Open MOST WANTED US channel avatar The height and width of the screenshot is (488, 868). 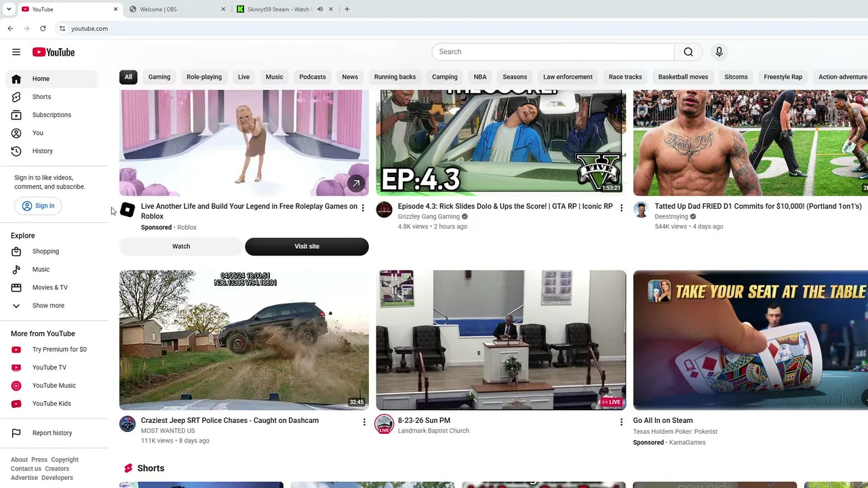127,424
